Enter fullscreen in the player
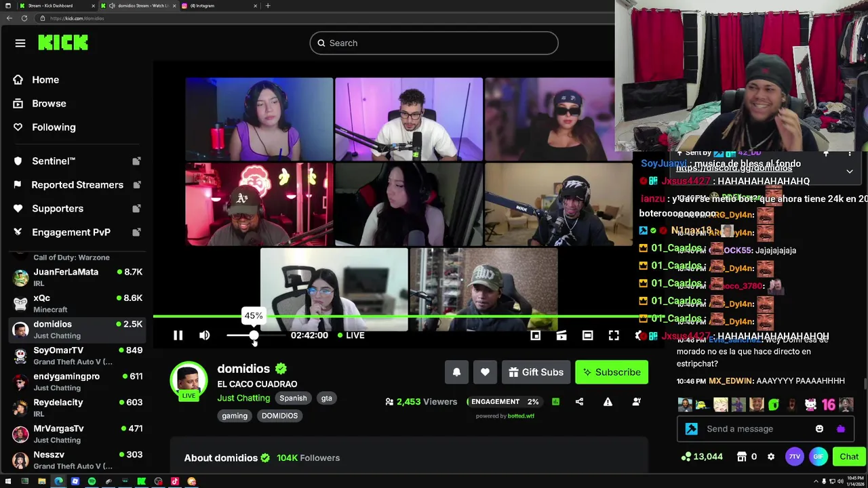 click(614, 335)
